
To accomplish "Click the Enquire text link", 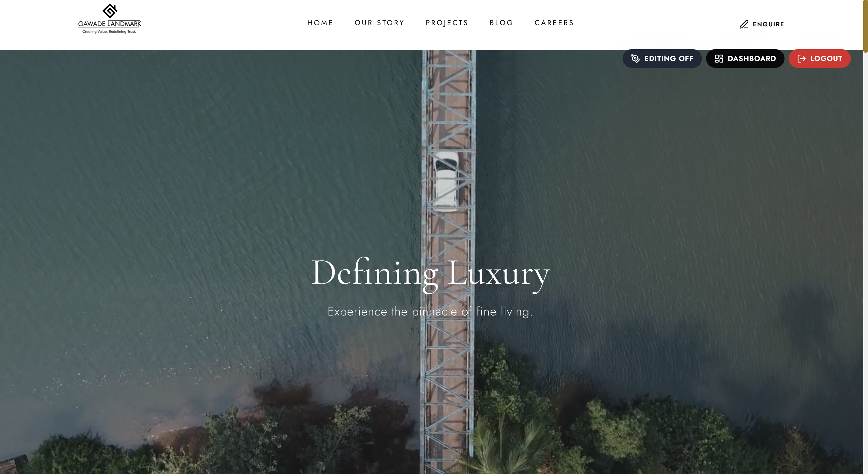I will pyautogui.click(x=768, y=24).
